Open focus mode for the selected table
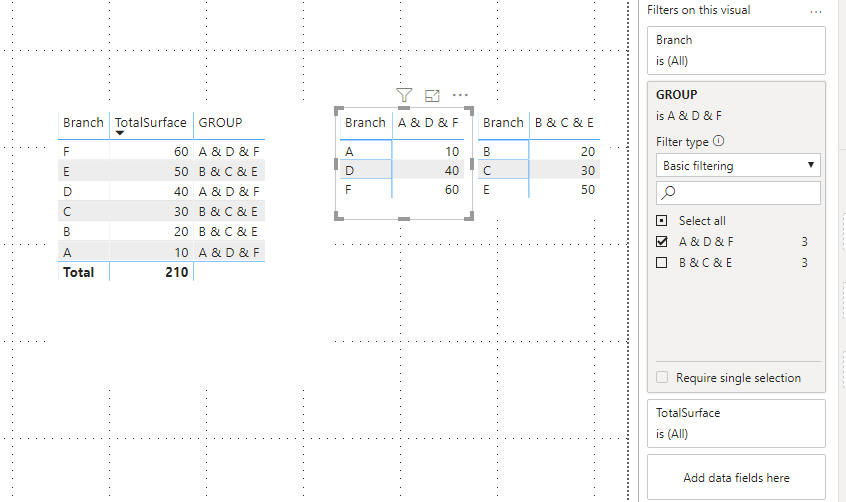846x502 pixels. click(432, 96)
